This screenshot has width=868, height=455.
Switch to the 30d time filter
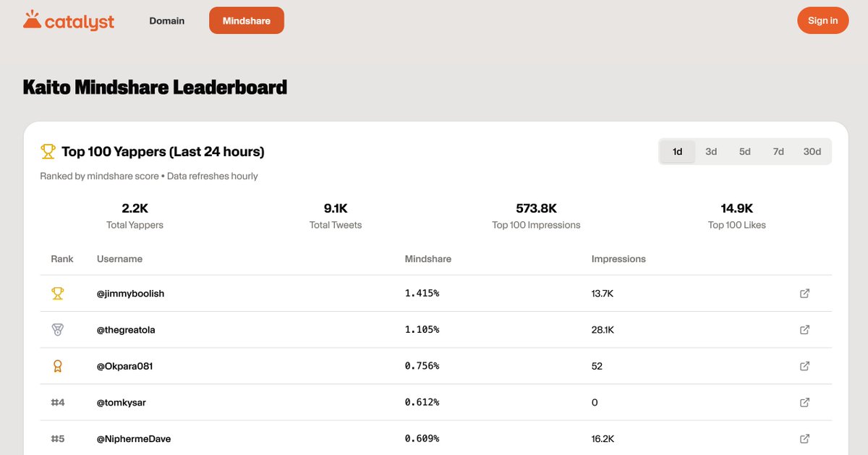(x=812, y=151)
